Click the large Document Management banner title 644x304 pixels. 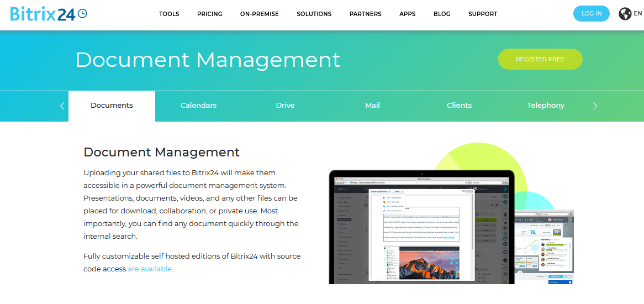[208, 60]
